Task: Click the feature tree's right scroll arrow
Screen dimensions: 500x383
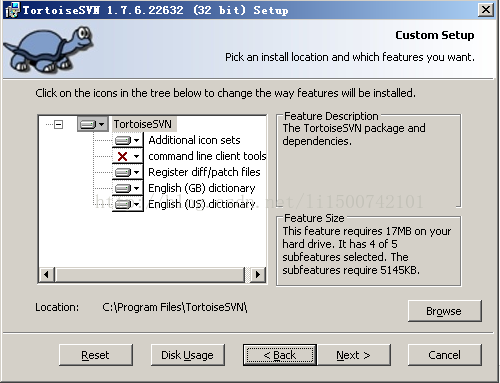Action: click(258, 275)
